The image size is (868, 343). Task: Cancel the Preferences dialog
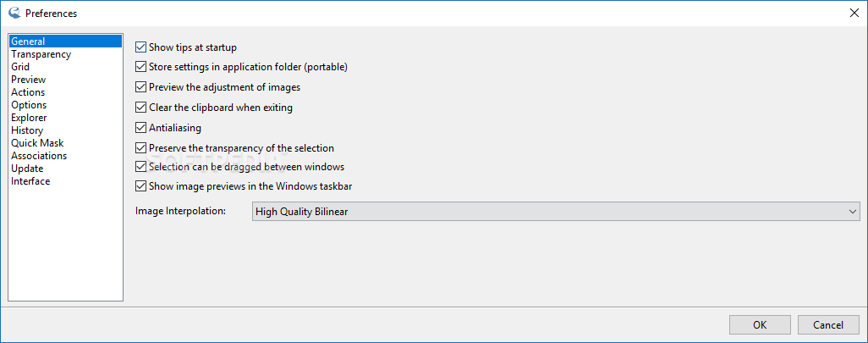tap(828, 325)
